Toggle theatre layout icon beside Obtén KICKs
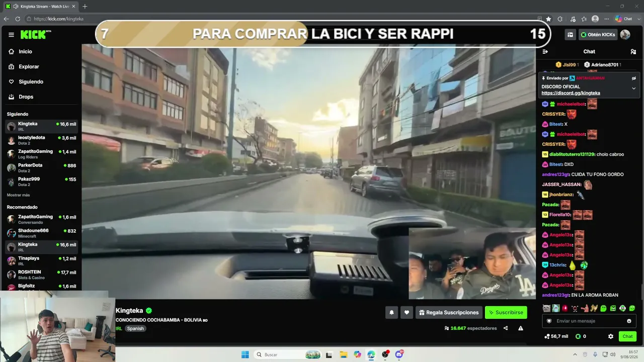 click(x=570, y=35)
